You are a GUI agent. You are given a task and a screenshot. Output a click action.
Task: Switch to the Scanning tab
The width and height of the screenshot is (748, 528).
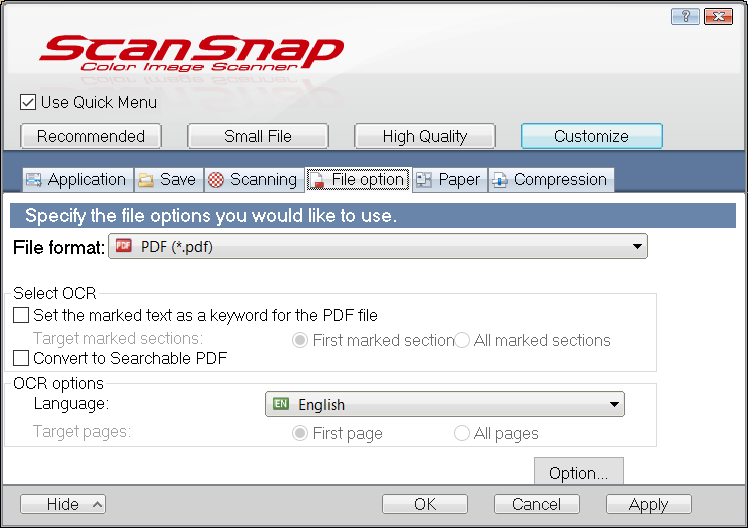(254, 180)
